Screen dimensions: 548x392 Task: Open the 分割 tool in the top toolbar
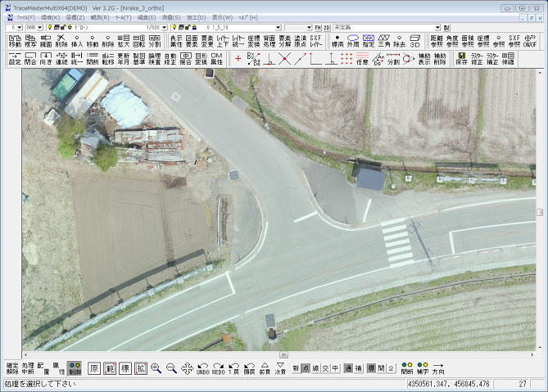pyautogui.click(x=155, y=41)
